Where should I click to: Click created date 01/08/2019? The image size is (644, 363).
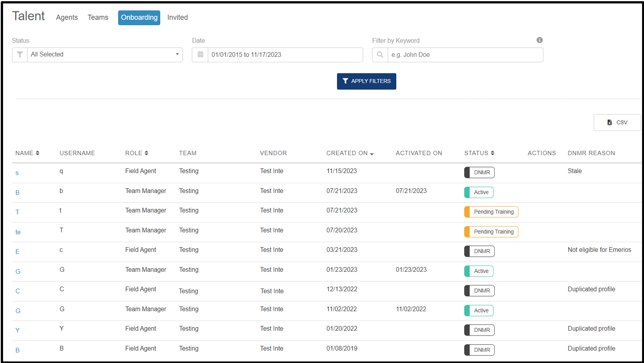(x=342, y=349)
